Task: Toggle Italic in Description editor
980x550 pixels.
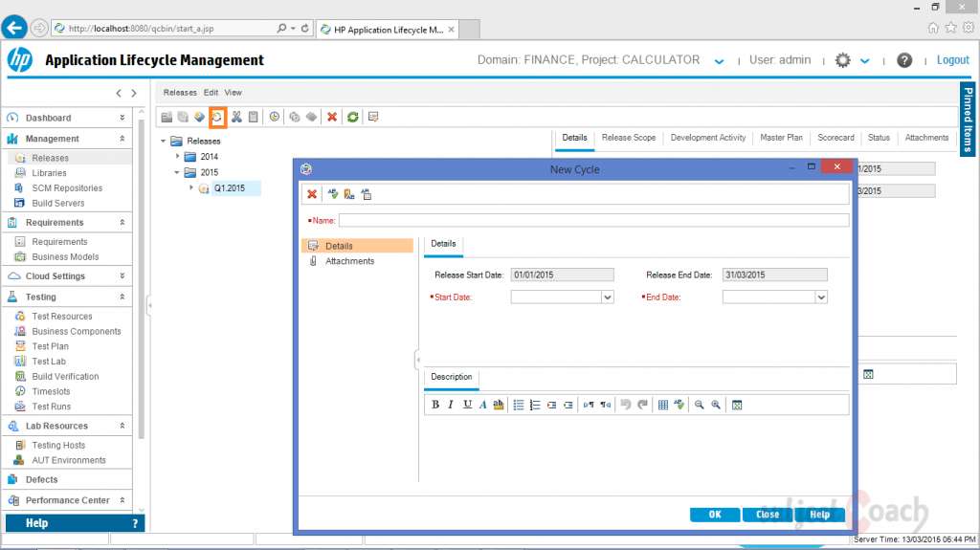Action: click(451, 405)
